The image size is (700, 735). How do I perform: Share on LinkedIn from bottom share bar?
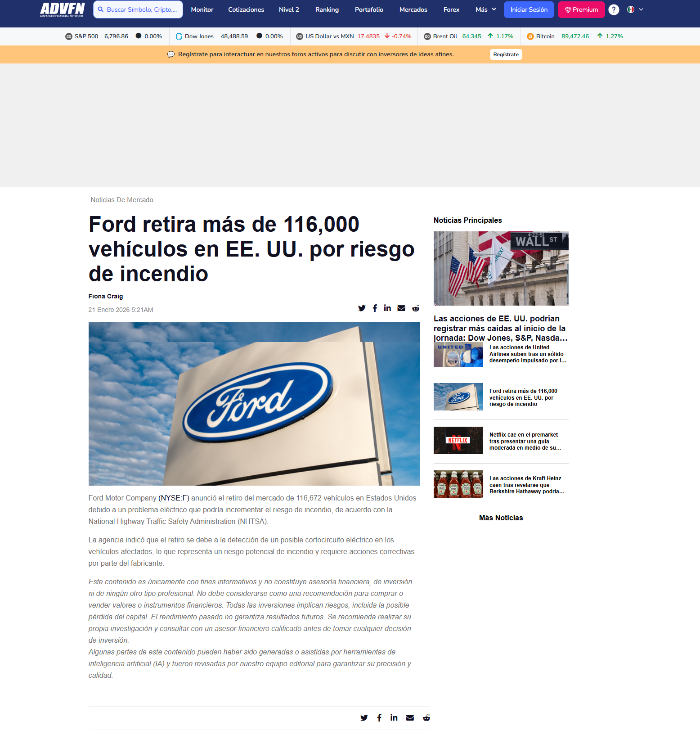394,717
